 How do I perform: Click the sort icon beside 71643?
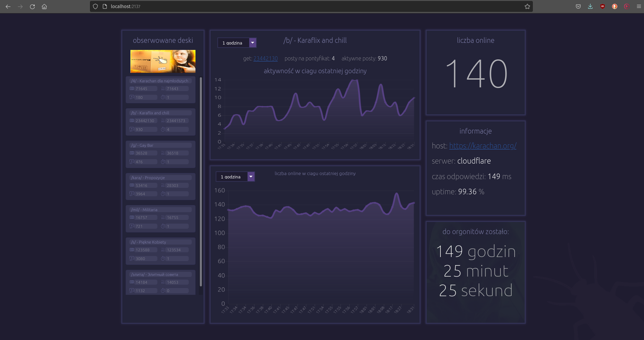[163, 88]
